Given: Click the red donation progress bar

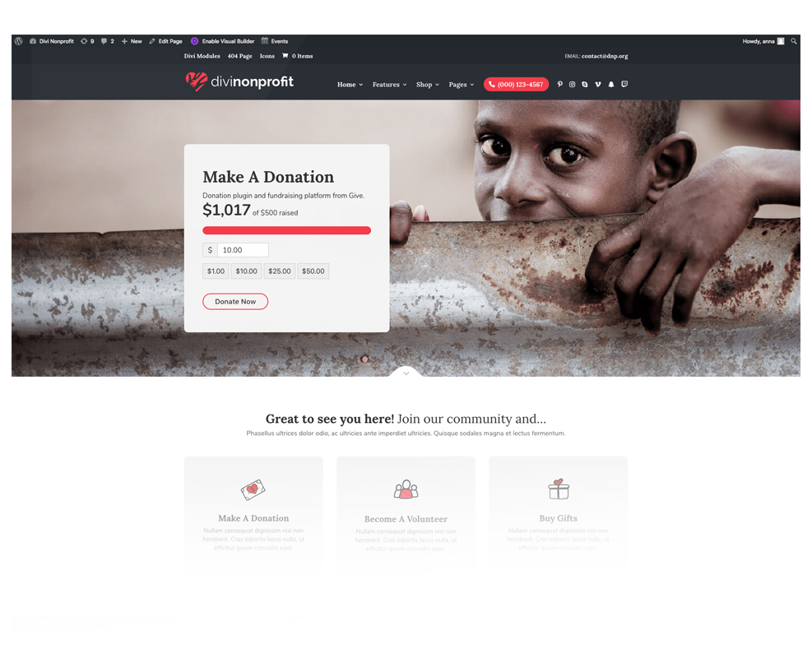Looking at the screenshot, I should (287, 230).
